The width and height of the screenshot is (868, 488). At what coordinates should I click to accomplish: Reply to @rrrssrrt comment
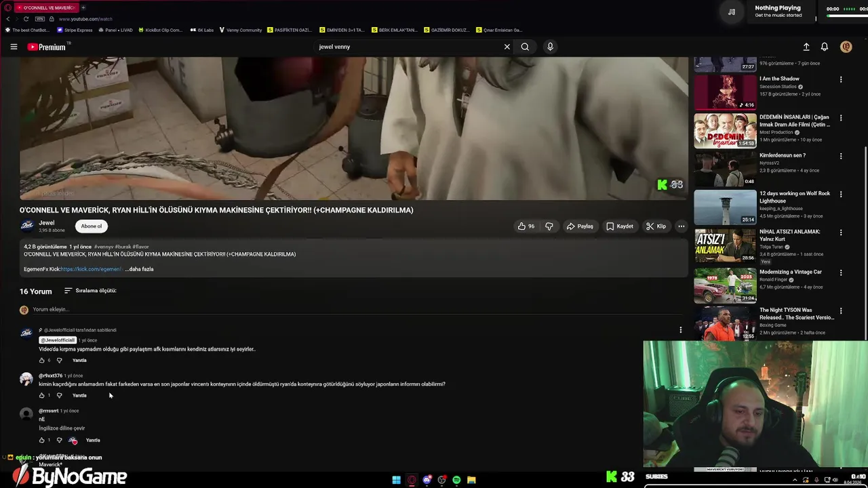(93, 441)
